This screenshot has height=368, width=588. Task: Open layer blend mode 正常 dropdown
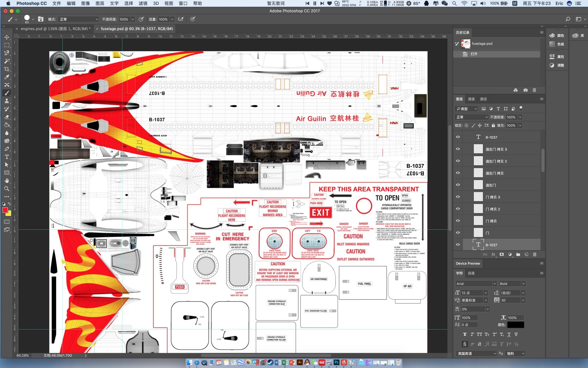click(x=471, y=117)
